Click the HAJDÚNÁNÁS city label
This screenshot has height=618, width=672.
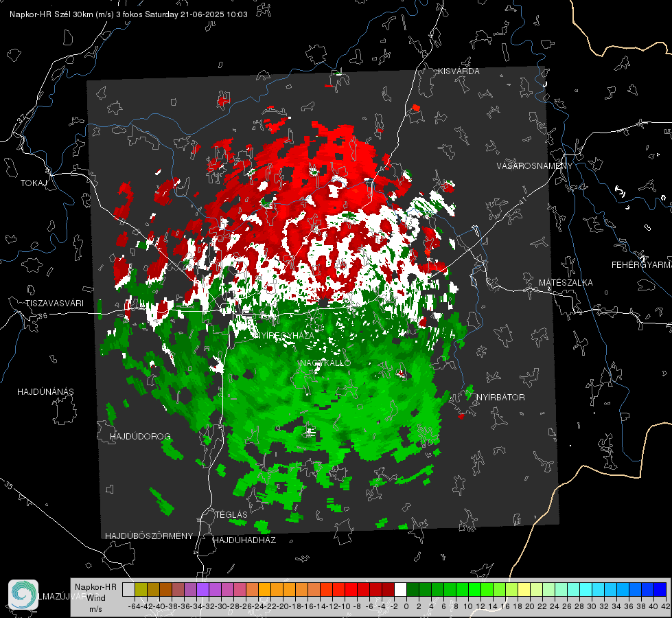(x=45, y=391)
